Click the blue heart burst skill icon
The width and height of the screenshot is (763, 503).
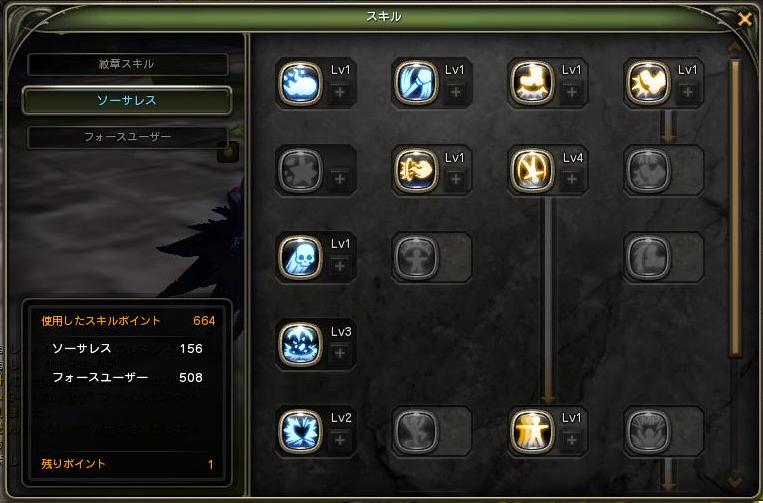[x=300, y=431]
